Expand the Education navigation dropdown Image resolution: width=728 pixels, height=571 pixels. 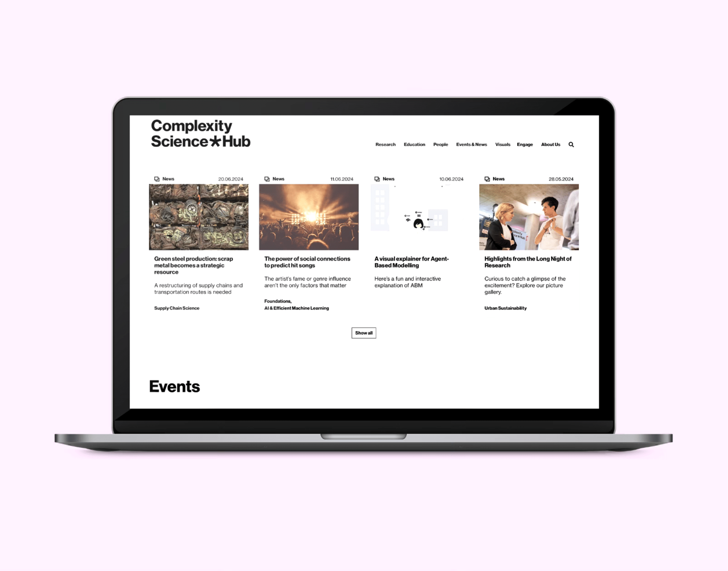tap(414, 145)
